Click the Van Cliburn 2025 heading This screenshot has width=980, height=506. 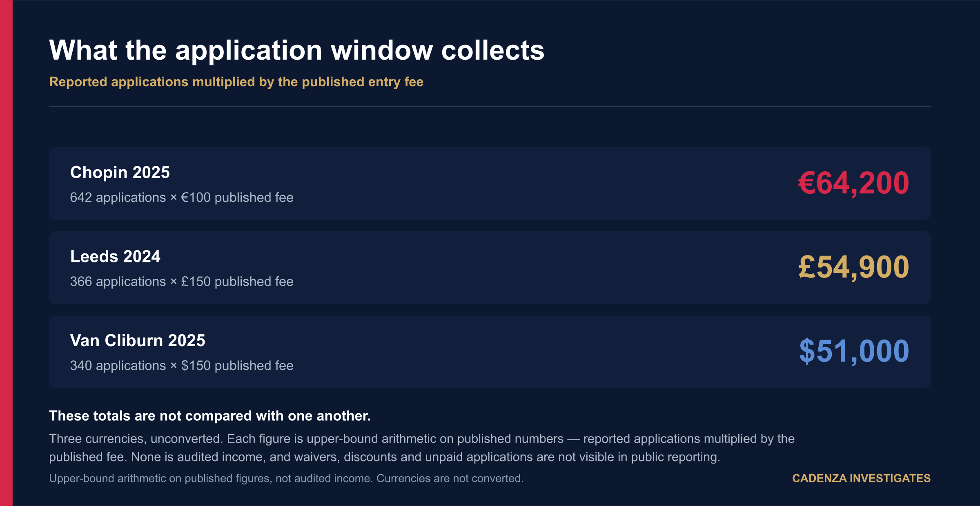coord(138,340)
